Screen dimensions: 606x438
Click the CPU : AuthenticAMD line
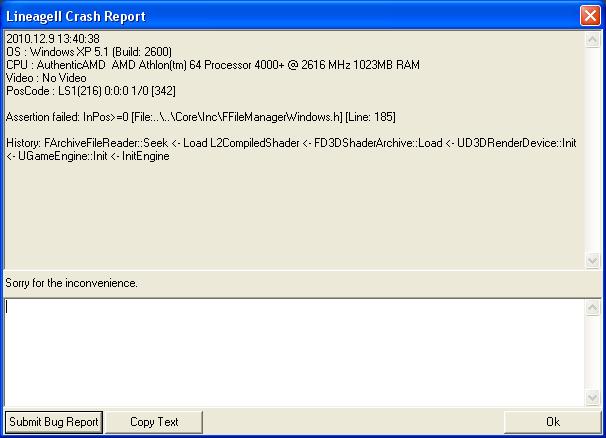pyautogui.click(x=213, y=65)
